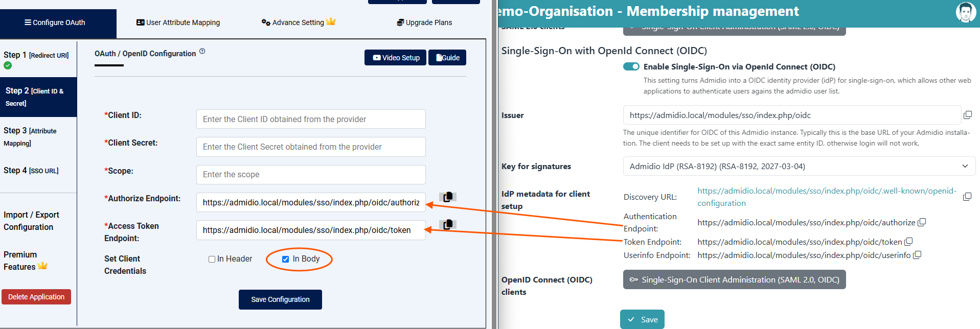Copy the Discovery URL to clipboard
The width and height of the screenshot is (980, 329).
(967, 197)
